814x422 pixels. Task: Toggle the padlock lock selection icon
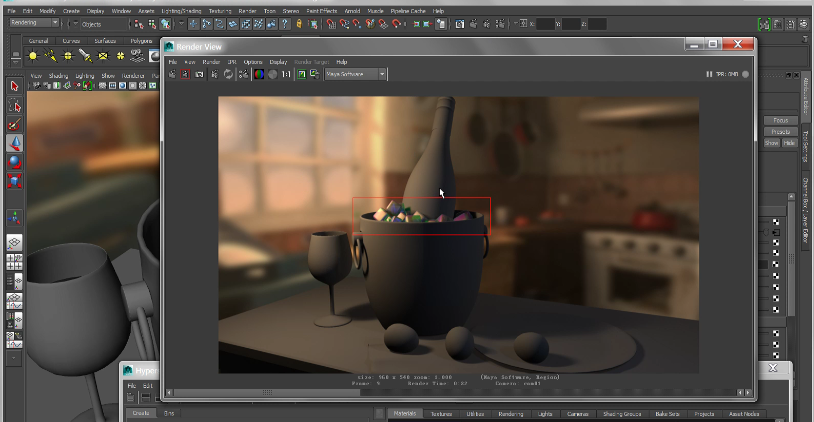[x=299, y=24]
